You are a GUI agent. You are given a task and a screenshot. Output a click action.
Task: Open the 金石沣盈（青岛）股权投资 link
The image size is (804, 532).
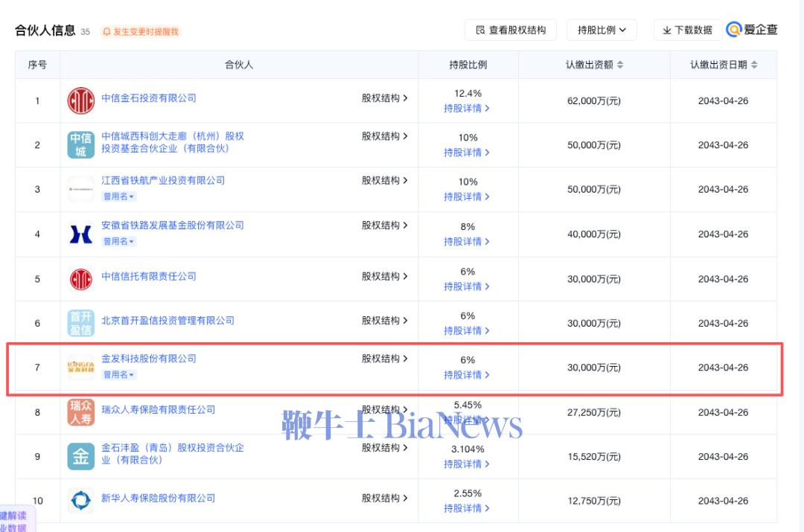pos(172,454)
